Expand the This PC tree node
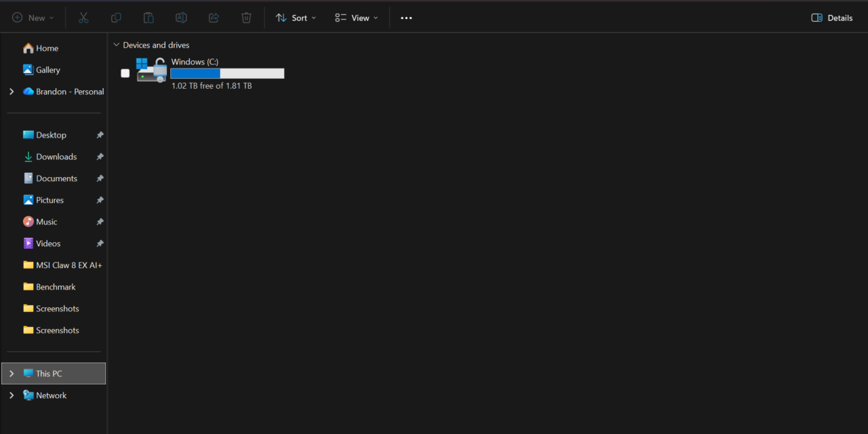Image resolution: width=868 pixels, height=434 pixels. (x=12, y=374)
